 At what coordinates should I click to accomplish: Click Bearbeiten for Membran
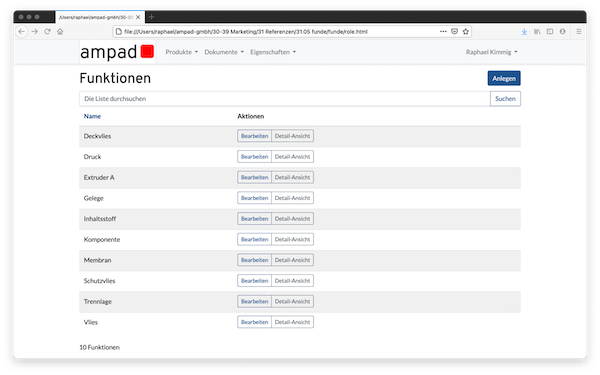coord(254,260)
